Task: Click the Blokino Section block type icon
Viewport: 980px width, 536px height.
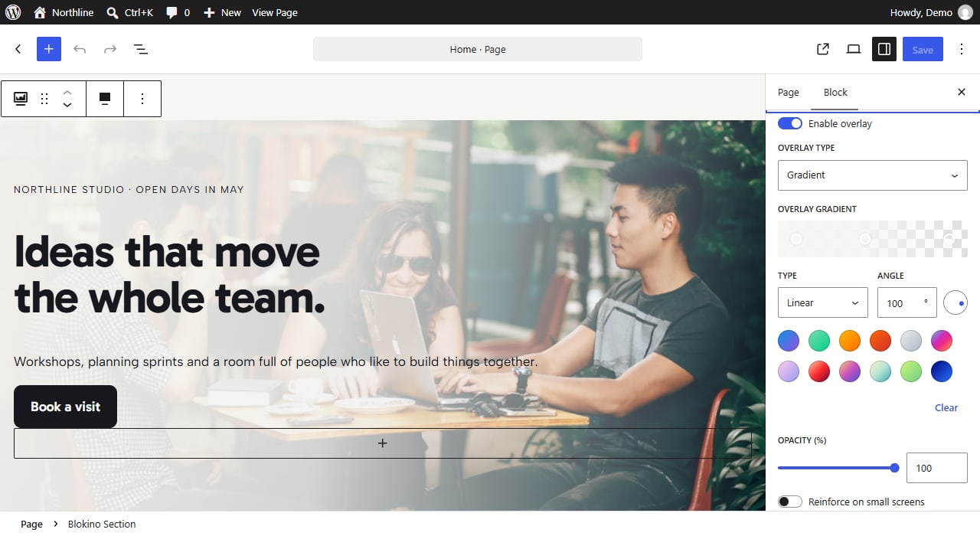Action: pos(21,99)
